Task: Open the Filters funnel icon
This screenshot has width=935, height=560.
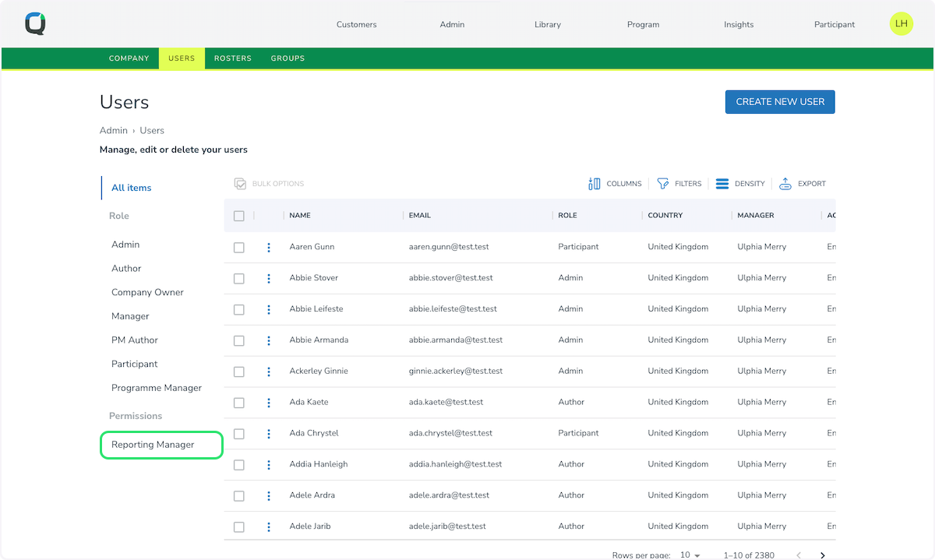Action: (663, 184)
